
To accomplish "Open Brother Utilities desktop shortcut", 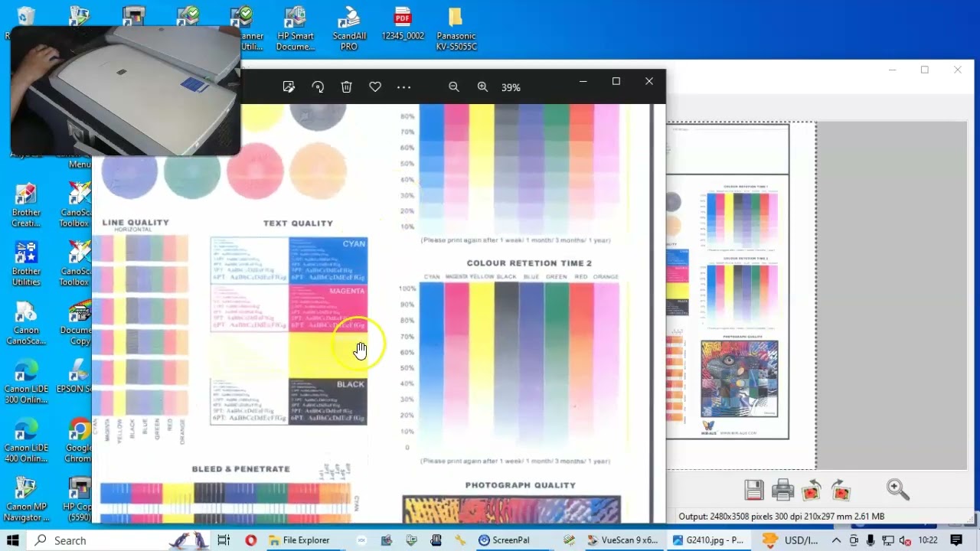I will tap(26, 264).
